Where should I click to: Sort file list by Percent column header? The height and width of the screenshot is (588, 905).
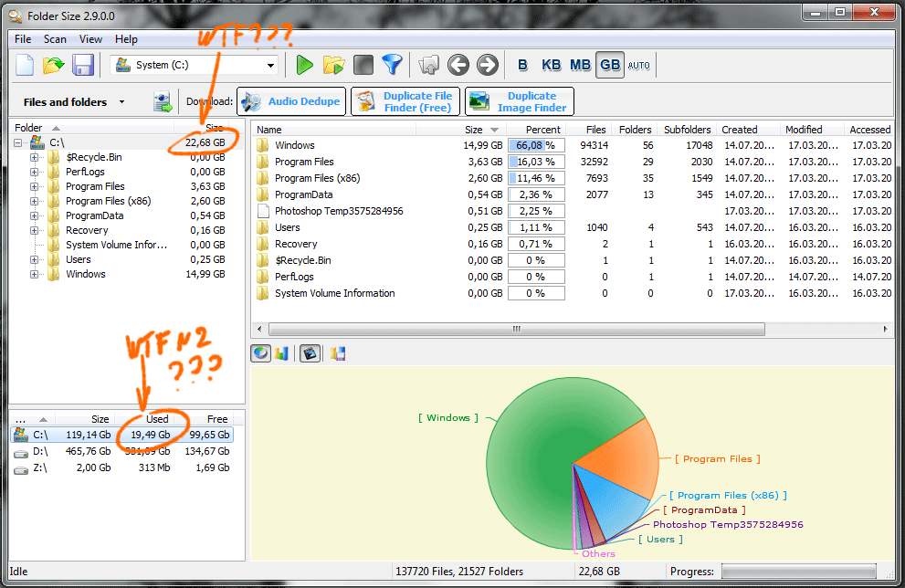536,130
